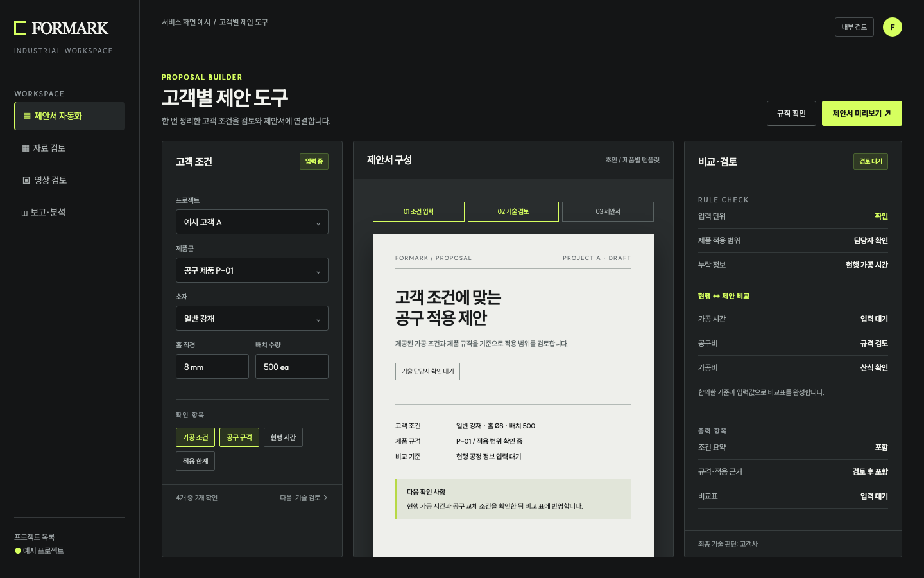The width and height of the screenshot is (924, 578).
Task: Click the 가공비 row's 산식 확인 value
Action: point(874,368)
